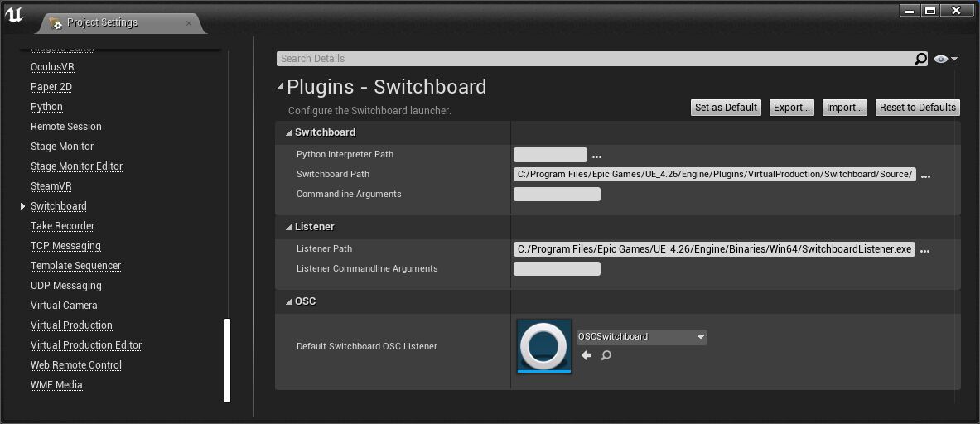Open Stage Monitor Editor settings
980x424 pixels.
pos(77,166)
